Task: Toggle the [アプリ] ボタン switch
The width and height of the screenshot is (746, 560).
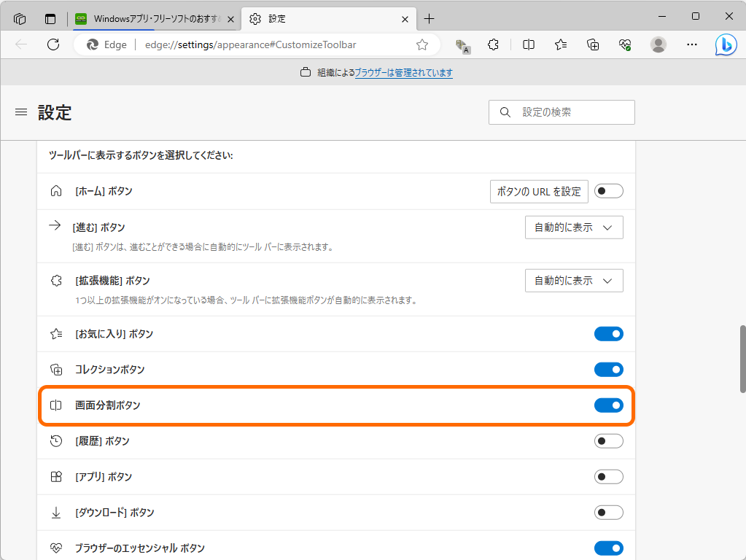Action: coord(608,477)
